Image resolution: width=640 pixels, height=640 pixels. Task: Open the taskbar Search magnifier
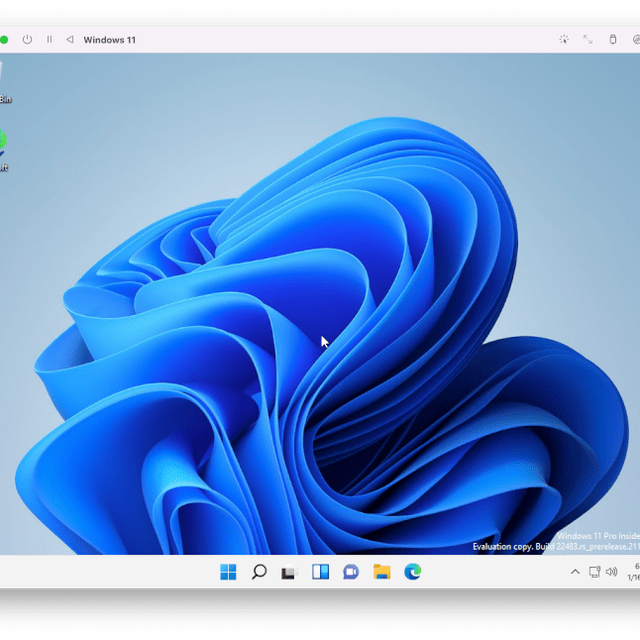click(259, 572)
